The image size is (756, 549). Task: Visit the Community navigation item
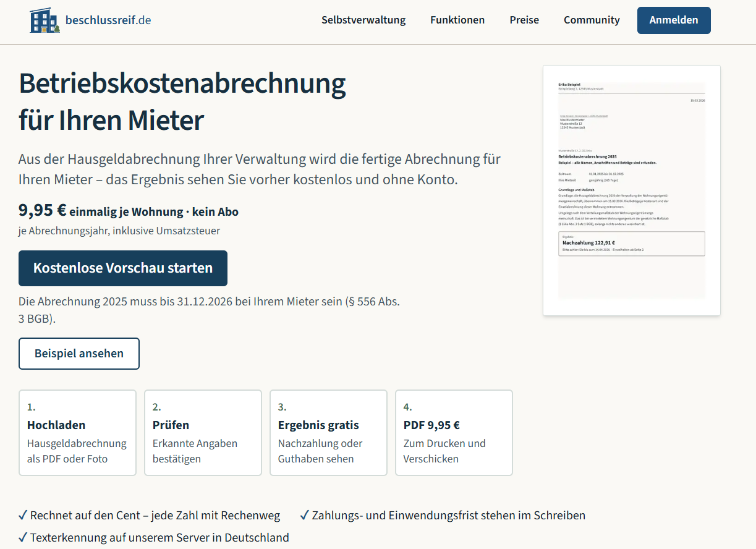(592, 20)
